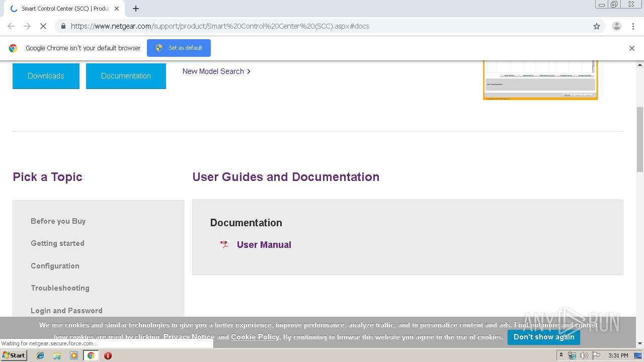Open New Model Search link

[216, 71]
